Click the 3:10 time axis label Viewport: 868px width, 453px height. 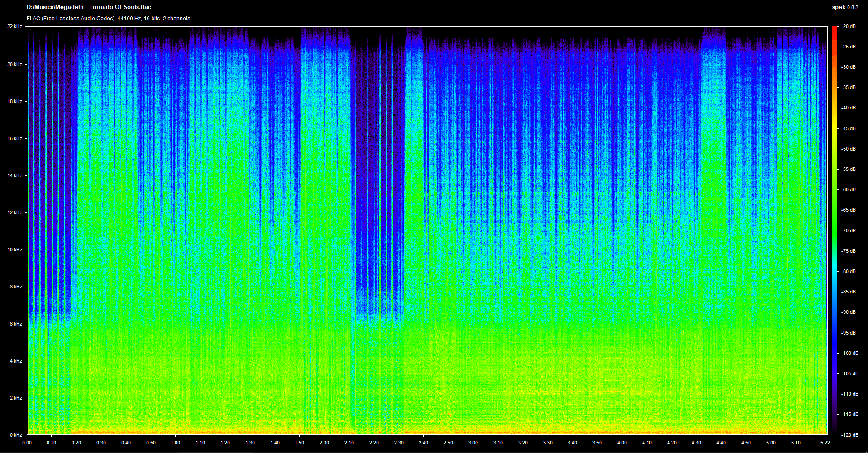click(x=498, y=443)
